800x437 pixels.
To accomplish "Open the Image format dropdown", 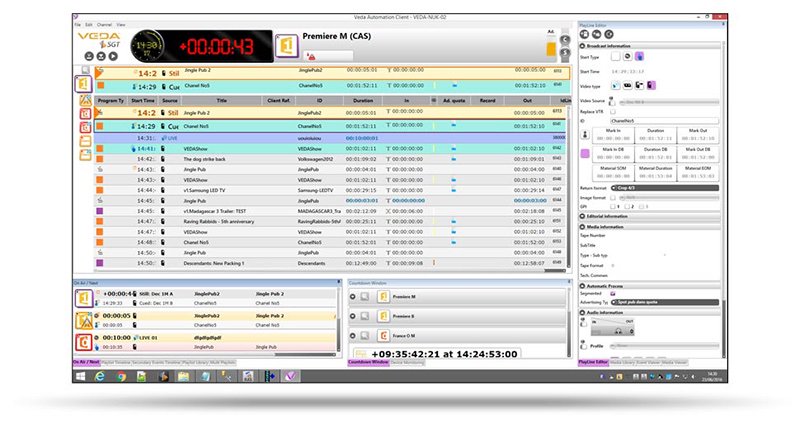I will pyautogui.click(x=669, y=197).
